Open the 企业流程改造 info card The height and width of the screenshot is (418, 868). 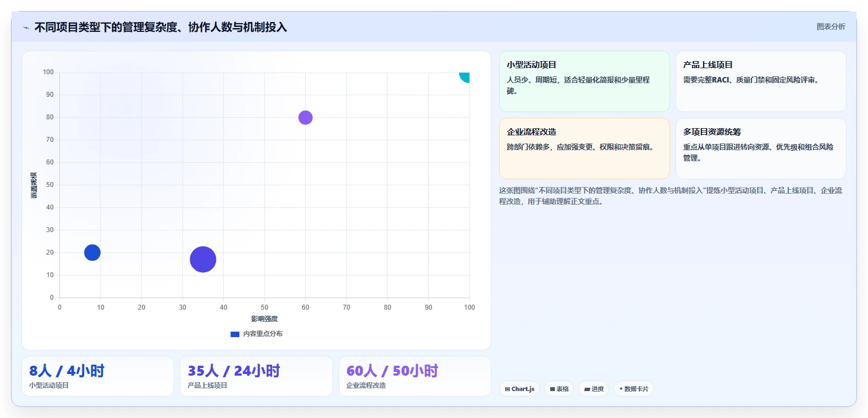[x=584, y=148]
